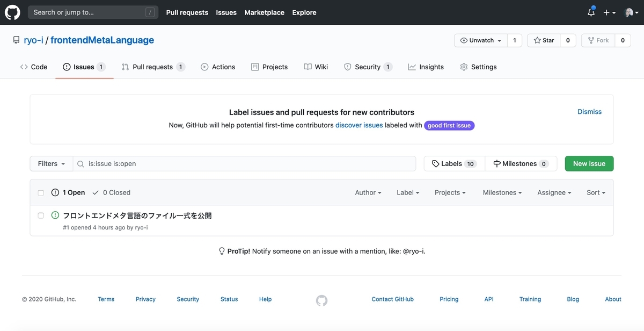Open the Insights tab
The image size is (644, 331).
pyautogui.click(x=426, y=67)
